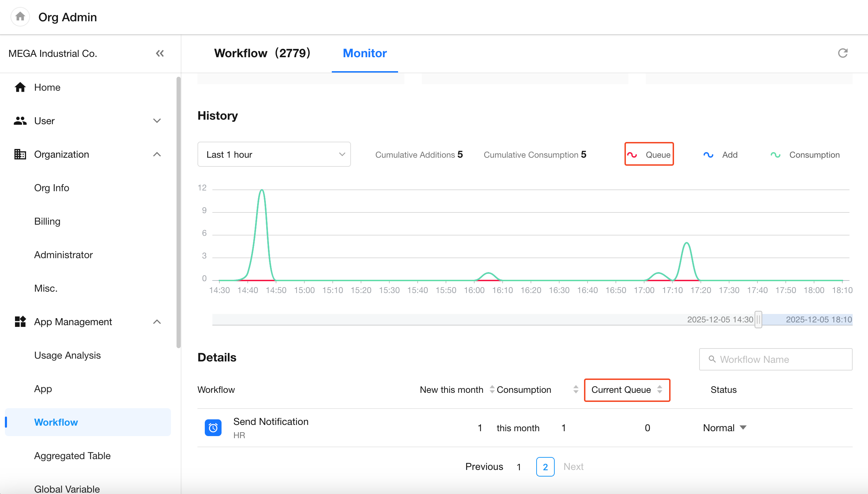Click the refresh icon at top right
Image resolution: width=868 pixels, height=494 pixels.
843,53
